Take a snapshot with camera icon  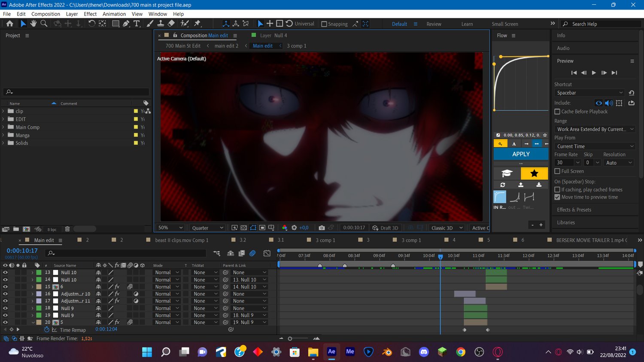322,228
